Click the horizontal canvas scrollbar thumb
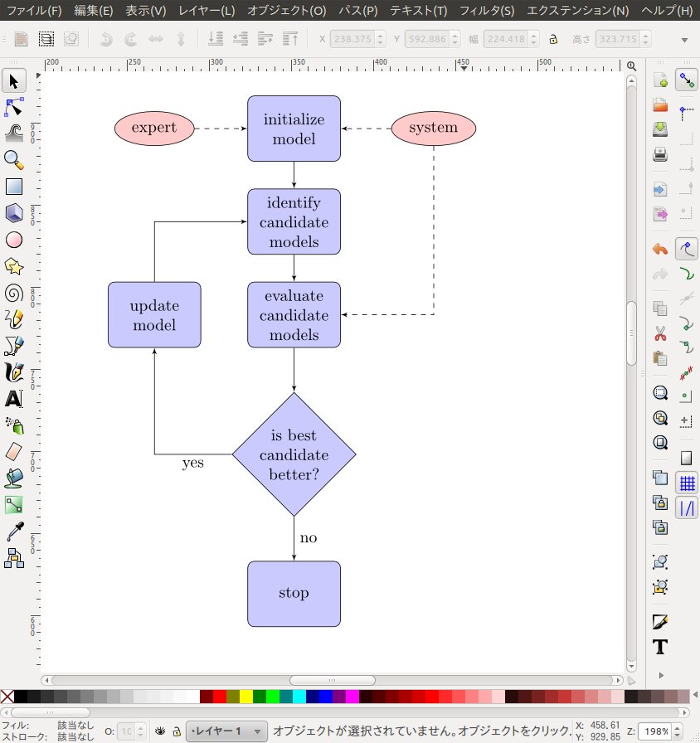Image resolution: width=700 pixels, height=743 pixels. [333, 681]
